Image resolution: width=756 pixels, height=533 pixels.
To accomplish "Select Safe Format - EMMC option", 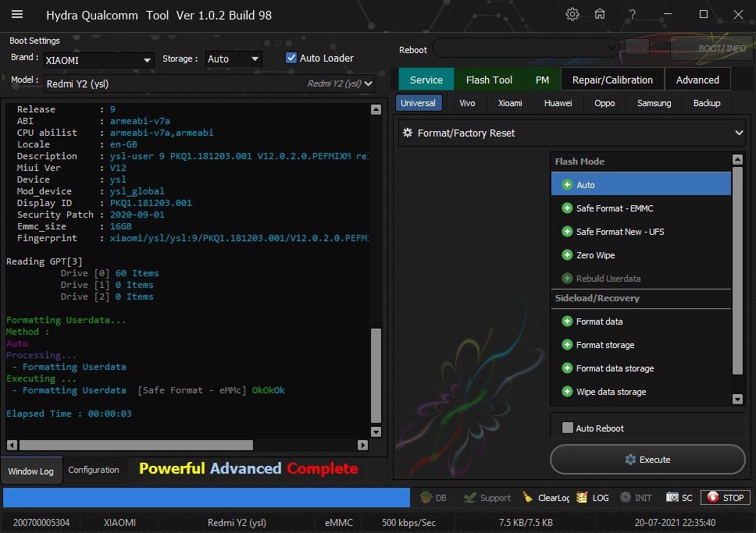I will [640, 208].
